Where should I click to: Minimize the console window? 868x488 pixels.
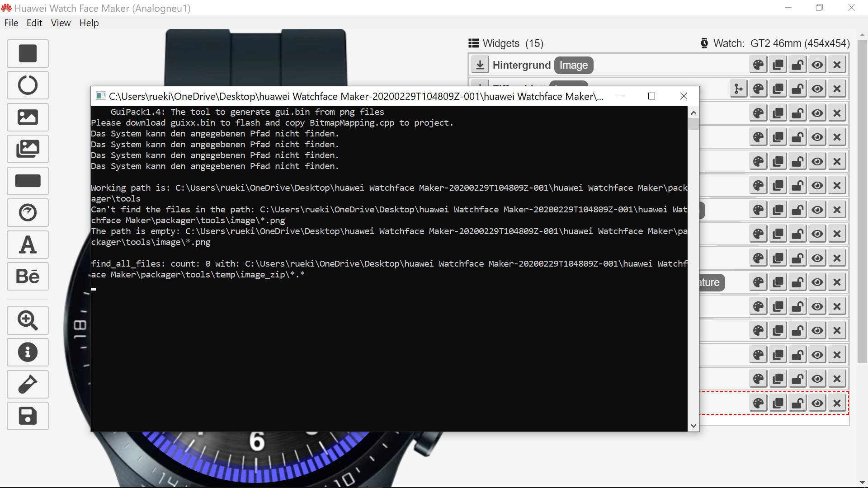621,96
